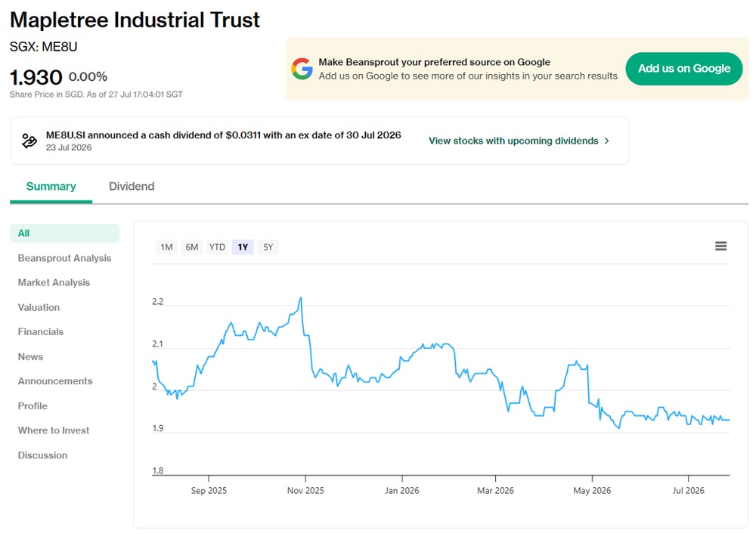Click the Mapletree Industrial Trust heading

135,20
